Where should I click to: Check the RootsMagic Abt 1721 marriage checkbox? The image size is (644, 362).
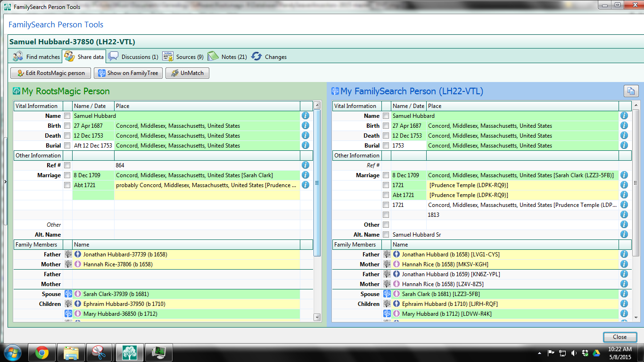point(67,185)
